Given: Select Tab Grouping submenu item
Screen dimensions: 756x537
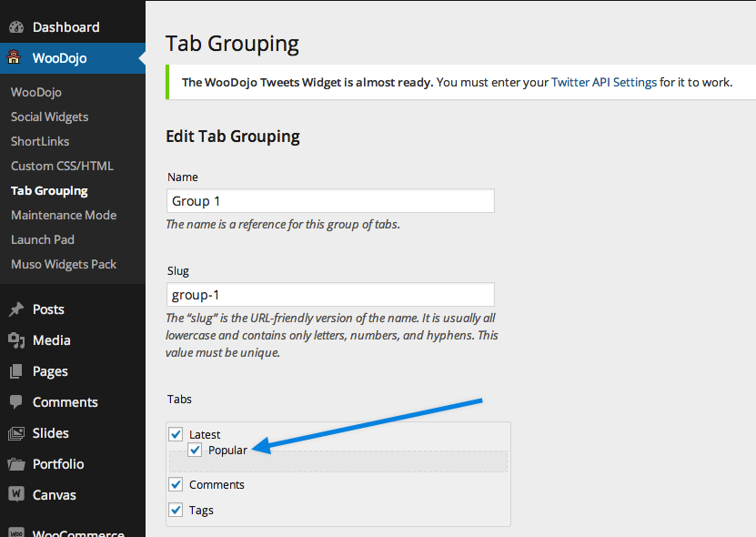Looking at the screenshot, I should pyautogui.click(x=49, y=190).
